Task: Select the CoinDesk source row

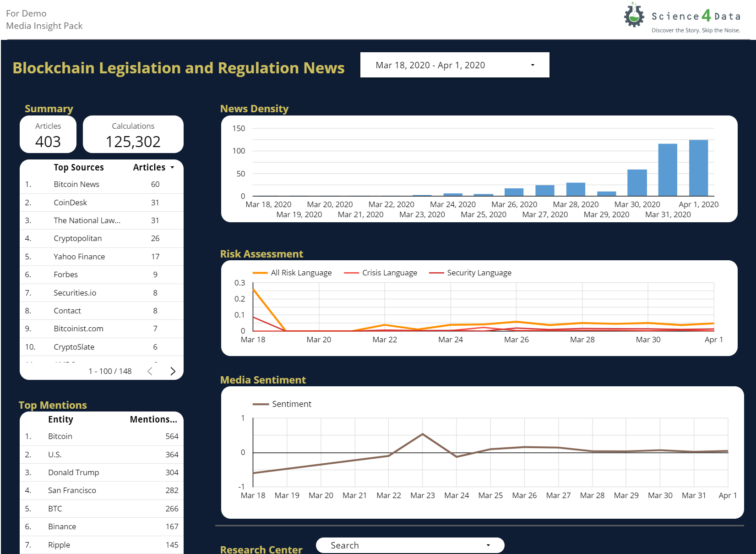Action: pos(102,203)
